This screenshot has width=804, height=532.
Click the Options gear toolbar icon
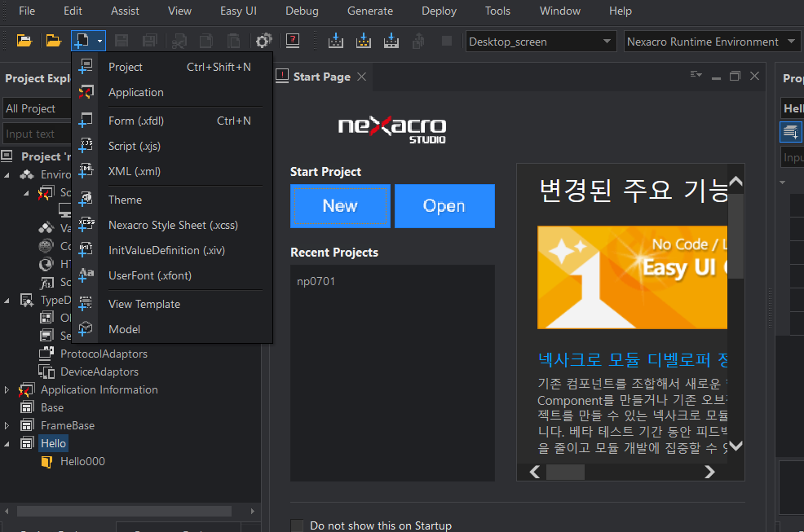coord(263,41)
